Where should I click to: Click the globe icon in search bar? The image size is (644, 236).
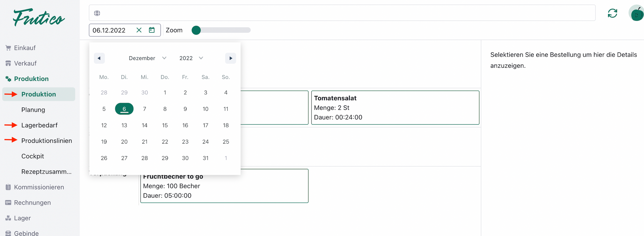97,13
